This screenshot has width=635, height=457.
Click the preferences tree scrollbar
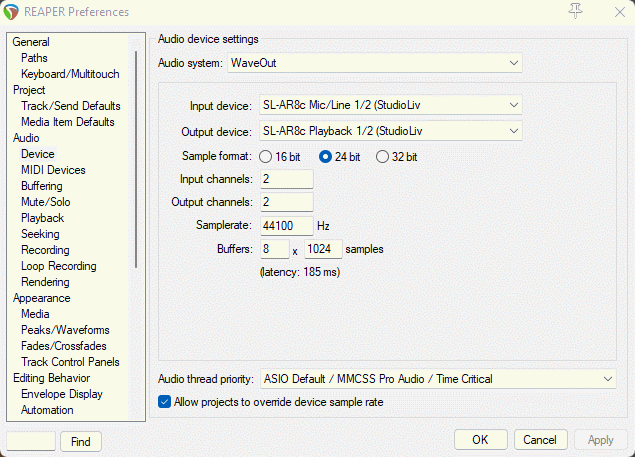tap(136, 159)
